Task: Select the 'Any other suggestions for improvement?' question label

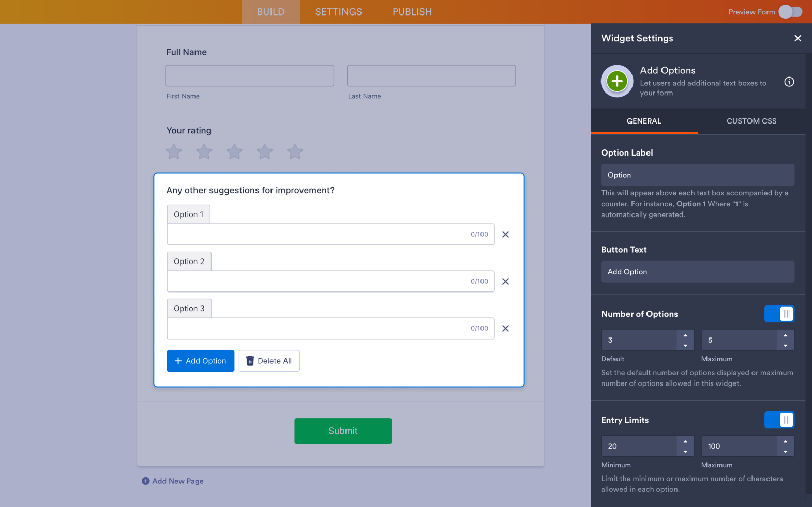Action: point(250,190)
